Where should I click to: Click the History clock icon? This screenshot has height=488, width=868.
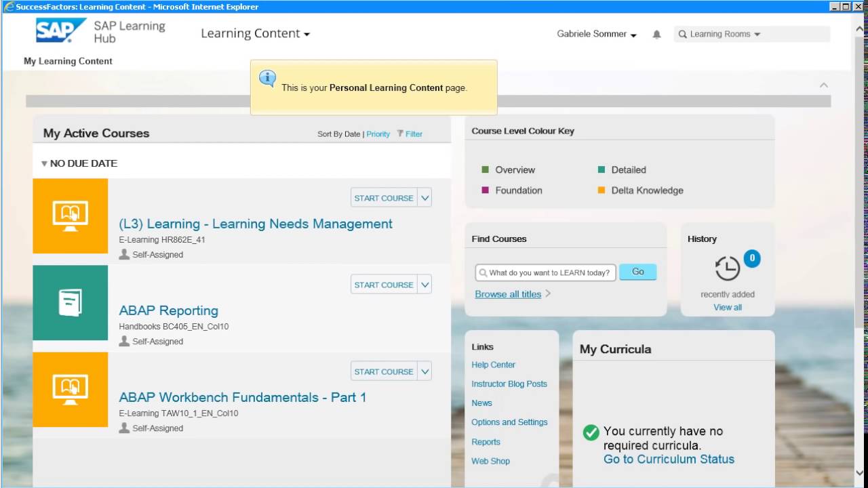pos(728,268)
